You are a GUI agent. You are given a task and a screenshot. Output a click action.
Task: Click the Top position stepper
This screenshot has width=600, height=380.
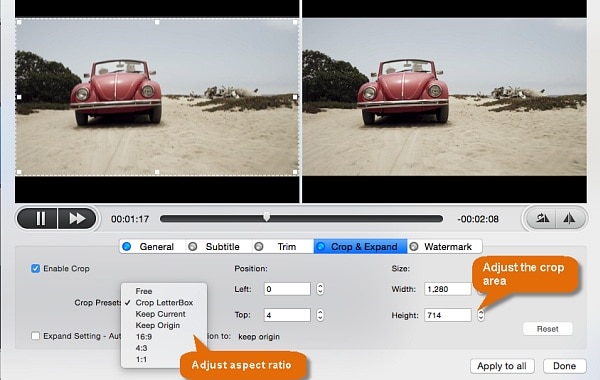click(320, 315)
